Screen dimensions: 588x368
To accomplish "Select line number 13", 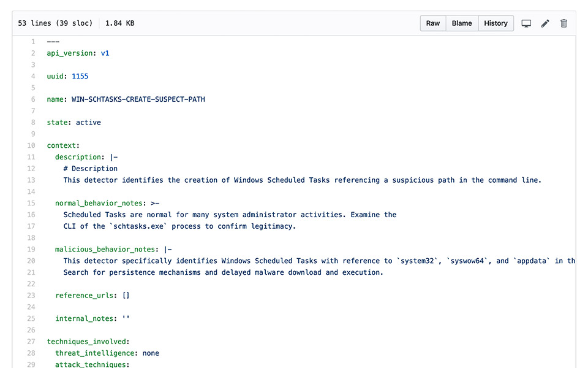I will [31, 180].
